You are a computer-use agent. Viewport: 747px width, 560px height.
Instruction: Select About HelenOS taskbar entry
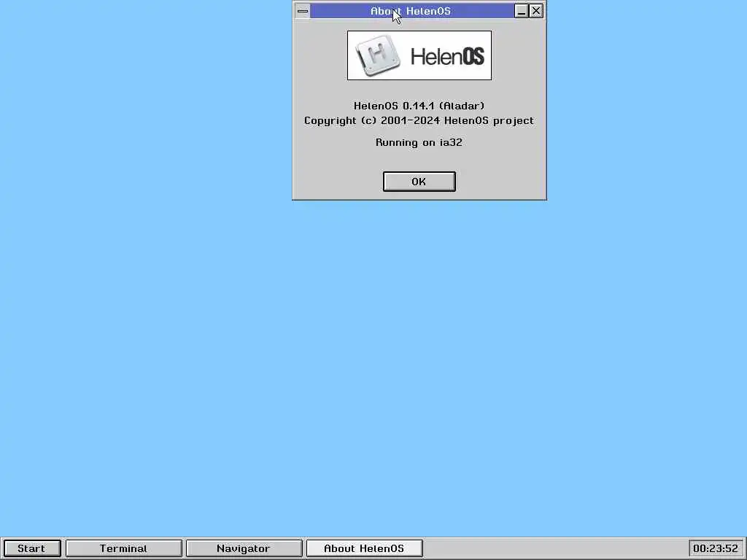364,548
